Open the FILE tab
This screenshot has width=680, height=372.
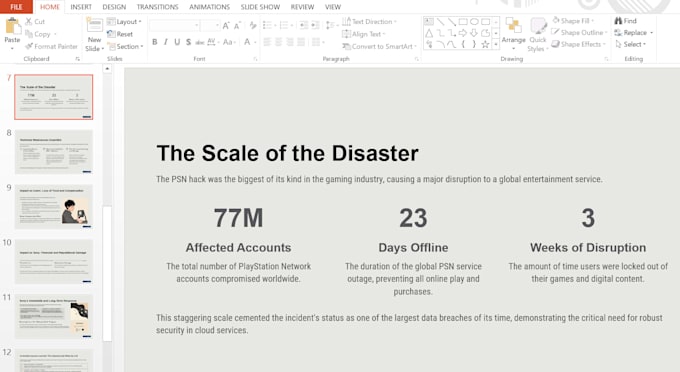tap(16, 7)
